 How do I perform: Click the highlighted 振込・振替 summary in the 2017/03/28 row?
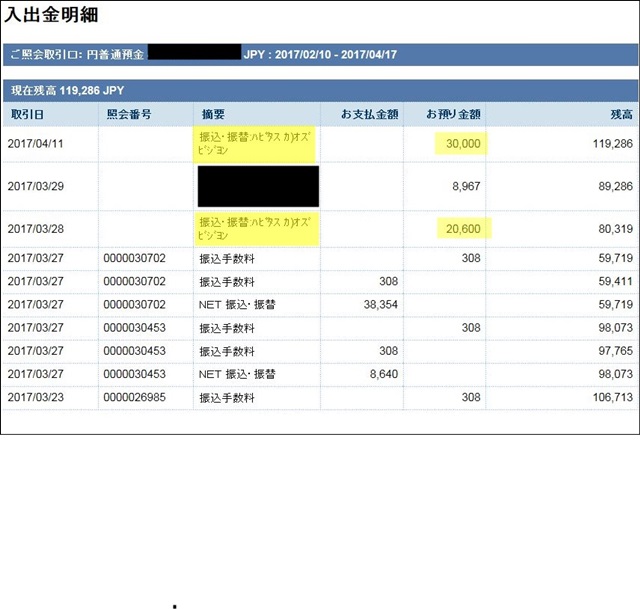tap(256, 229)
